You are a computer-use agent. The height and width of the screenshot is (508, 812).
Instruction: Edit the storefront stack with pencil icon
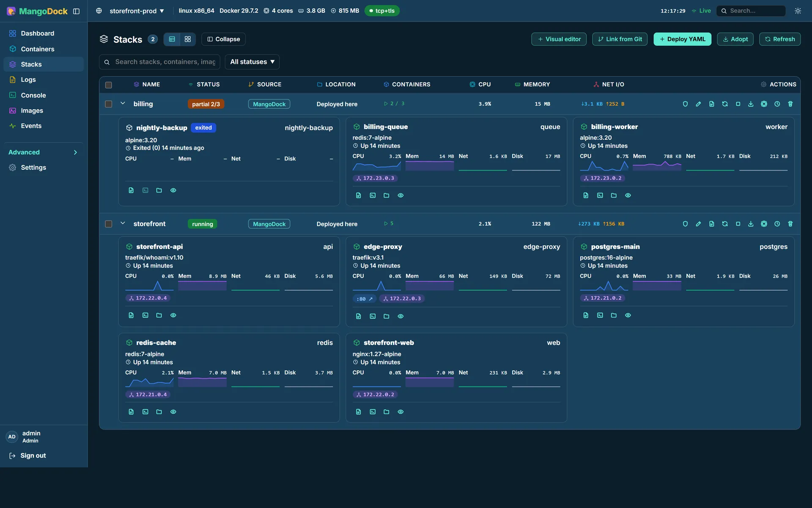pos(698,224)
